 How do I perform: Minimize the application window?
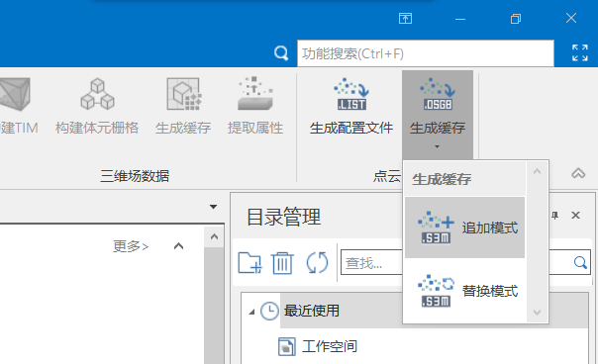(460, 19)
